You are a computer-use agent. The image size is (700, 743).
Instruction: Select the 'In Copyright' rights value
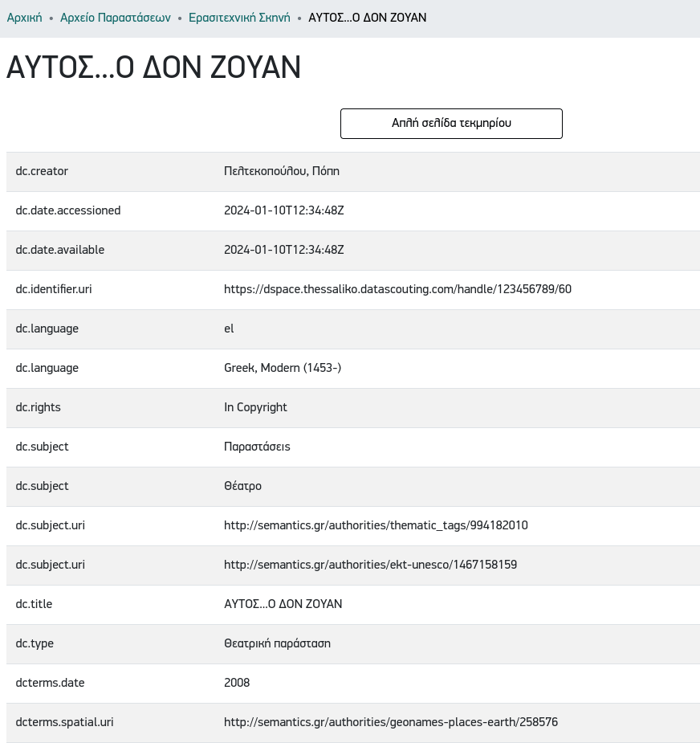click(255, 407)
